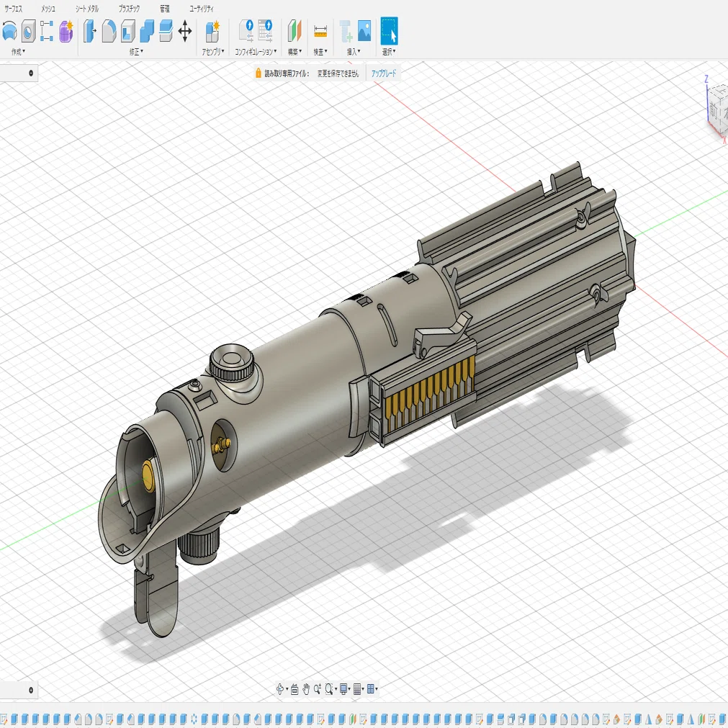
Task: Select the Shell tool icon
Action: 127,31
